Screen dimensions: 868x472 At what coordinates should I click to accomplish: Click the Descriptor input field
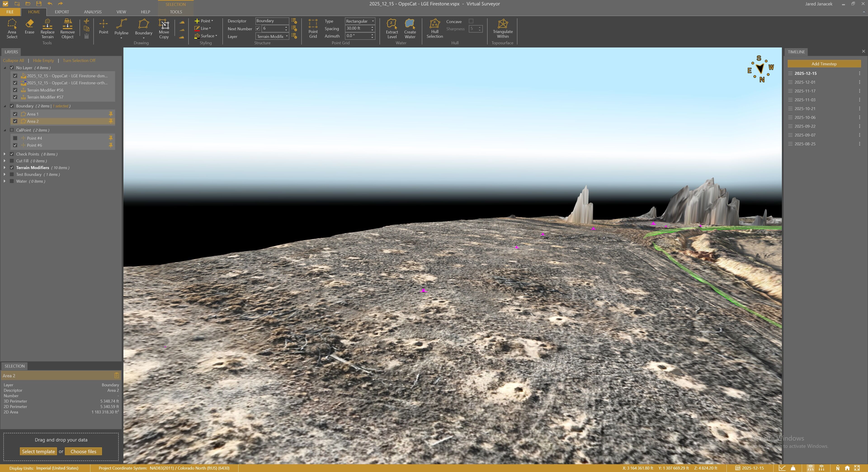coord(272,21)
